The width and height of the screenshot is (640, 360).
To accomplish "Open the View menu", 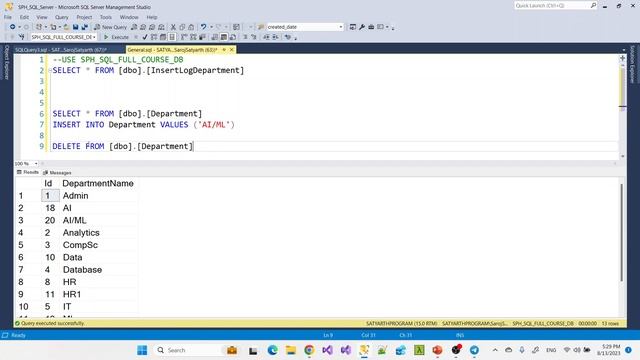I will tap(42, 17).
